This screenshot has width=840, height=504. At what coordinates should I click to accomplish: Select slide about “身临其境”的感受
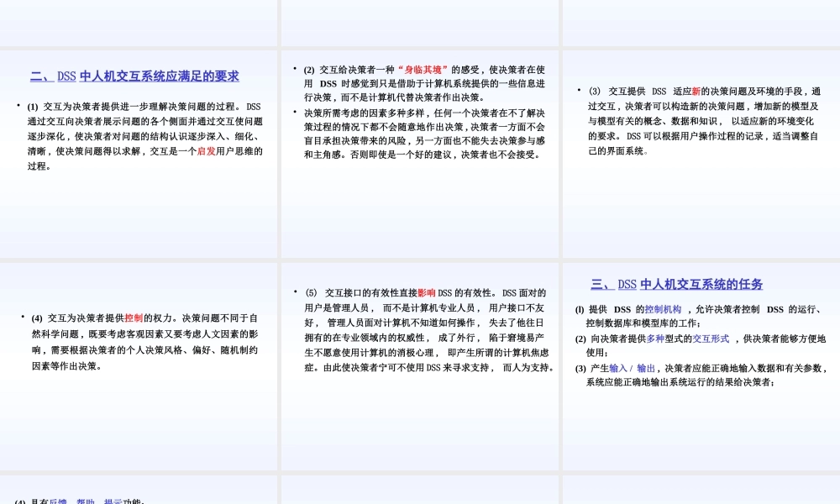click(419, 155)
